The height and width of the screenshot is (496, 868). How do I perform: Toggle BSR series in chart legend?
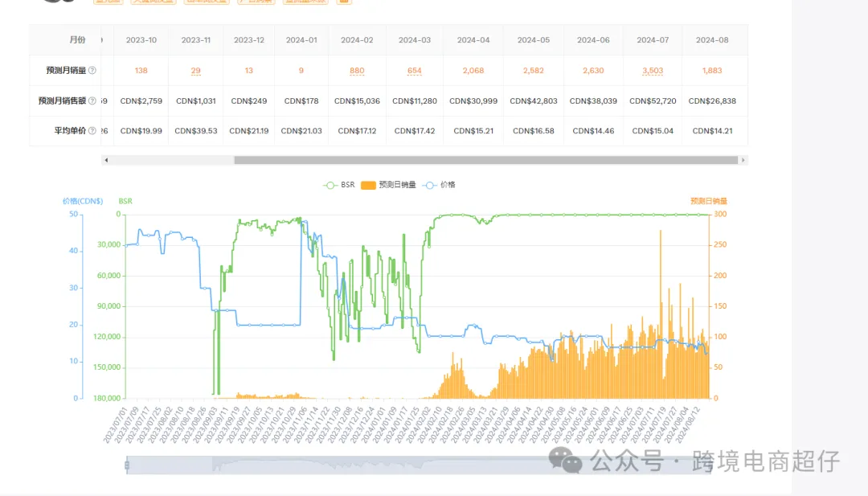pyautogui.click(x=339, y=185)
